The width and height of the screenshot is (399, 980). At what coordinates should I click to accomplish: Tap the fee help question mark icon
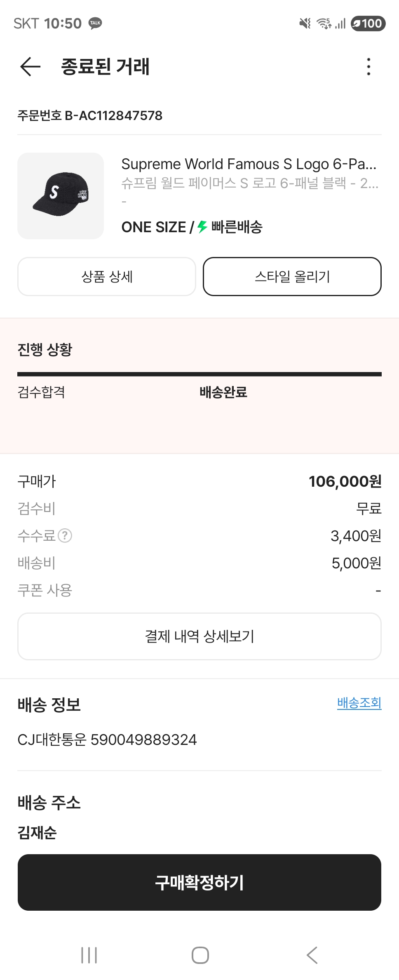65,536
